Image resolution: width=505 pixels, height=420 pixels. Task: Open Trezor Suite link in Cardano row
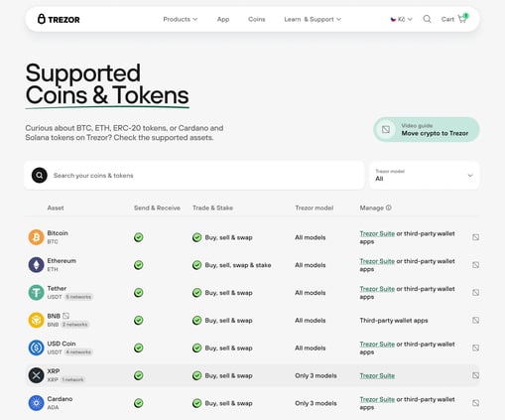tap(377, 399)
